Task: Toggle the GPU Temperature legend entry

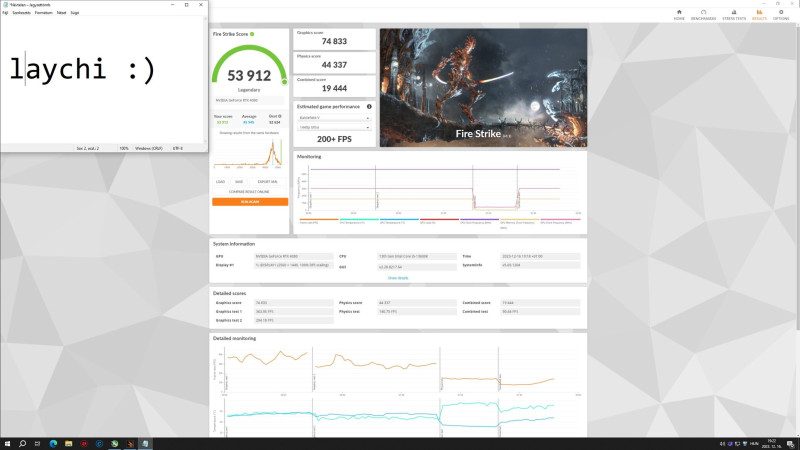Action: click(x=399, y=221)
